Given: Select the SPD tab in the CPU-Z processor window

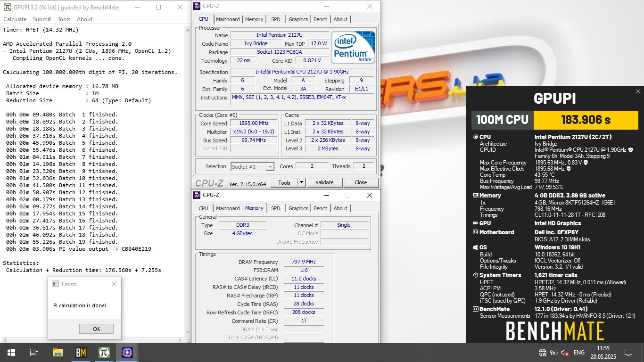Looking at the screenshot, I should coord(276,19).
